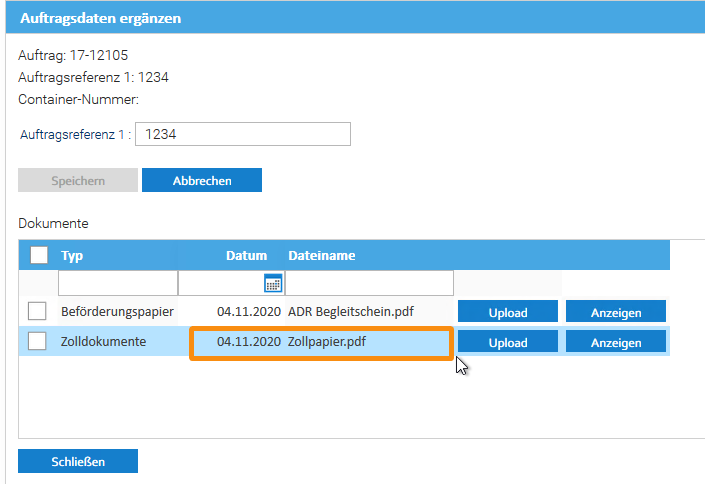
Task: Sort by the Typ column header
Action: coord(72,255)
